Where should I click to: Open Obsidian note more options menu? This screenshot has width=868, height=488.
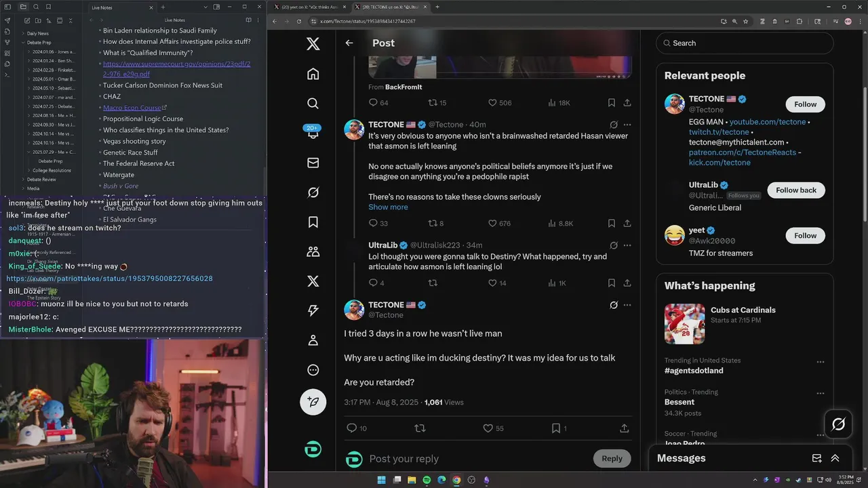tap(258, 20)
